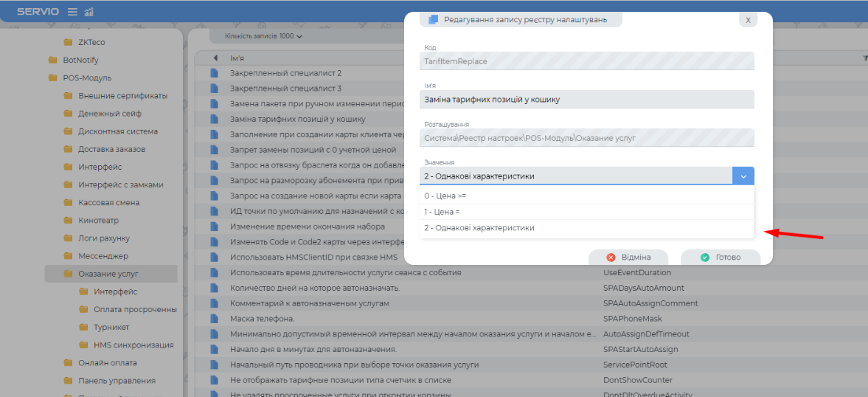Open the Турникет subfolder in tree
The width and height of the screenshot is (868, 397).
pos(111,327)
